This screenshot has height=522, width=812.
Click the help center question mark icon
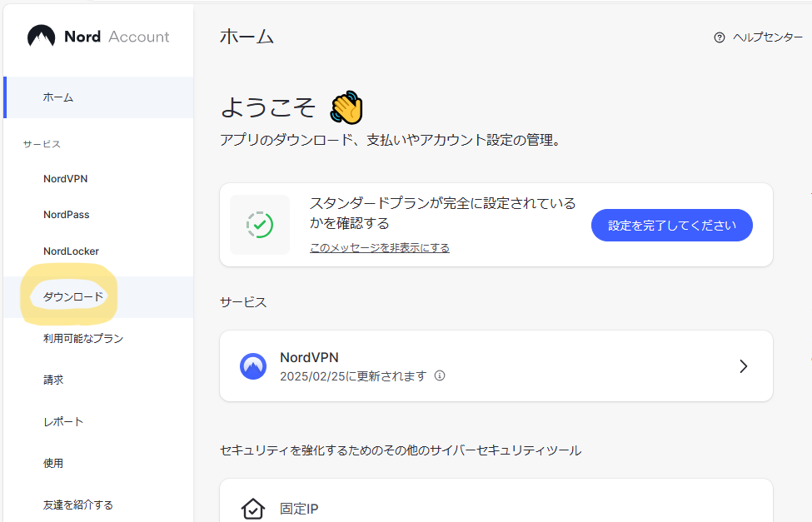pyautogui.click(x=720, y=37)
